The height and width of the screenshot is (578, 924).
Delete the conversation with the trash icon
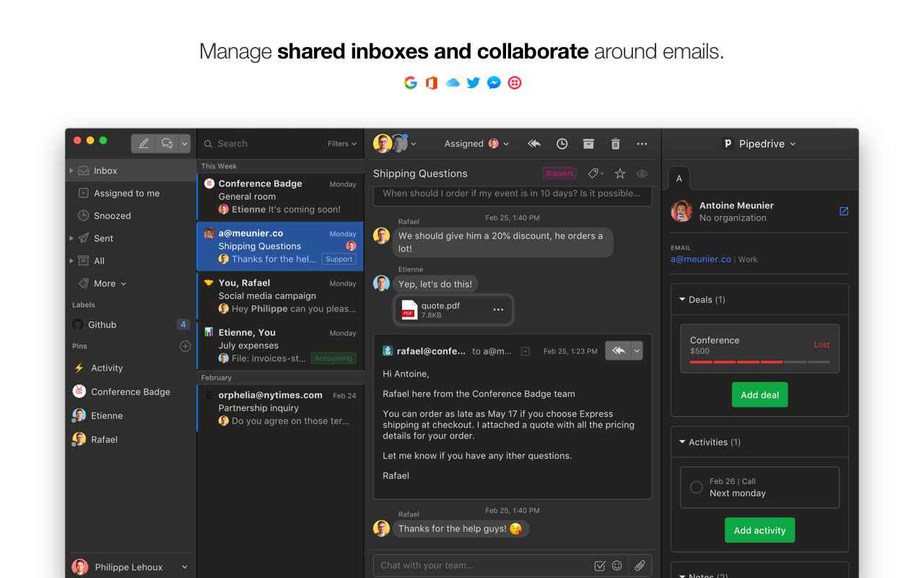[x=615, y=144]
